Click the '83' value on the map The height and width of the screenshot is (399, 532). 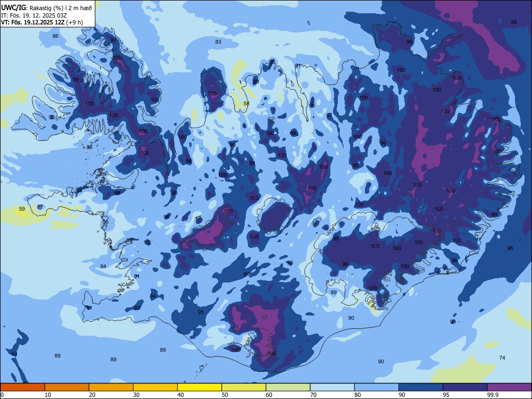tap(218, 41)
